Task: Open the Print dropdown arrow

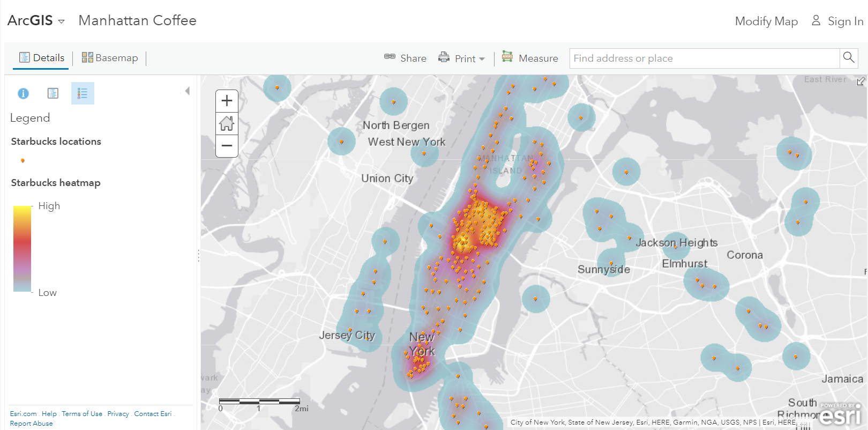Action: pyautogui.click(x=482, y=59)
